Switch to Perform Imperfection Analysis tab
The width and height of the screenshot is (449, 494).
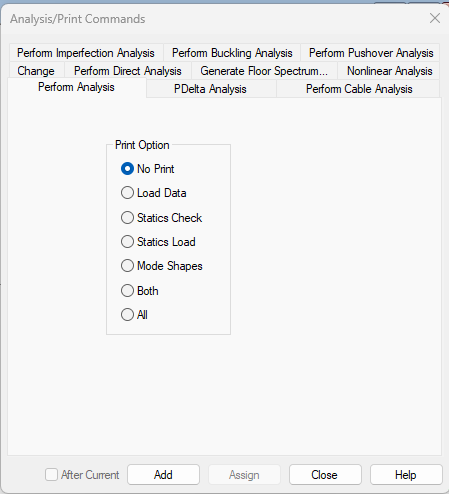pyautogui.click(x=86, y=53)
